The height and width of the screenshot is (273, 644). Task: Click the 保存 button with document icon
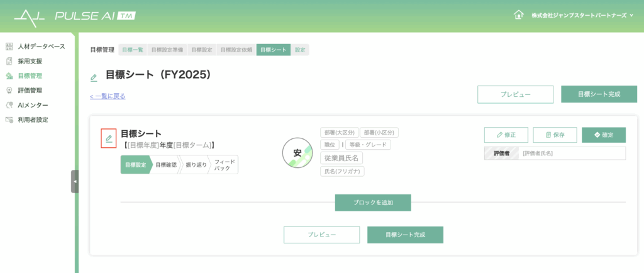pos(555,135)
